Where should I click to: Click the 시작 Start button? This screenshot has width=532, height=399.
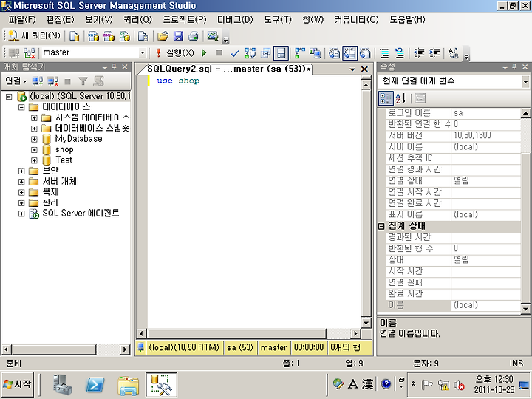coord(18,384)
